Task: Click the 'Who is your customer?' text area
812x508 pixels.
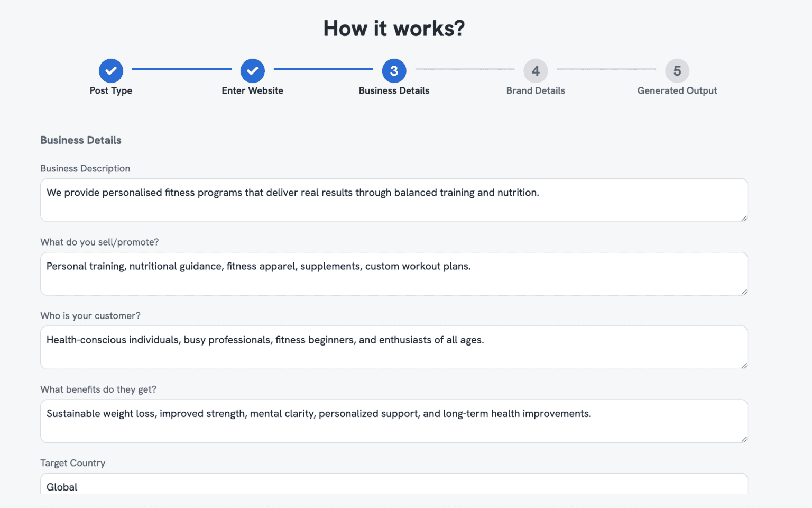Action: [x=394, y=347]
